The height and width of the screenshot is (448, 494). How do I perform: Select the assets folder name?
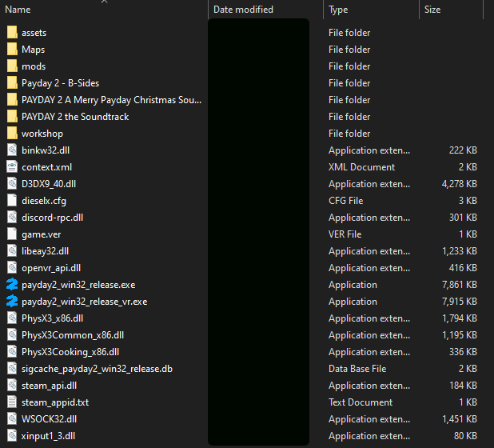34,33
